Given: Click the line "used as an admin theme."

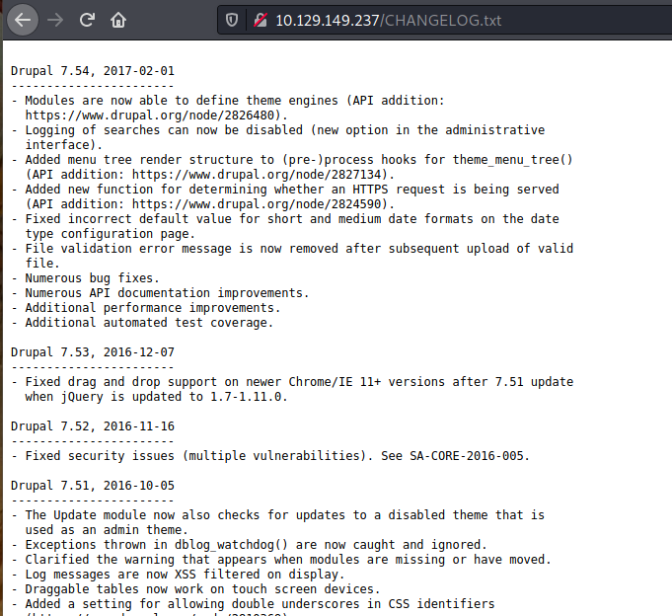Looking at the screenshot, I should tap(107, 530).
